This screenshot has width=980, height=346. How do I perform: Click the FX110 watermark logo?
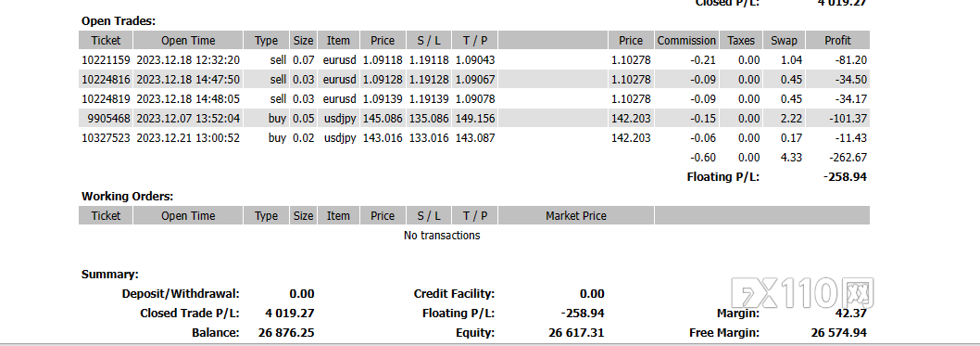click(x=802, y=293)
